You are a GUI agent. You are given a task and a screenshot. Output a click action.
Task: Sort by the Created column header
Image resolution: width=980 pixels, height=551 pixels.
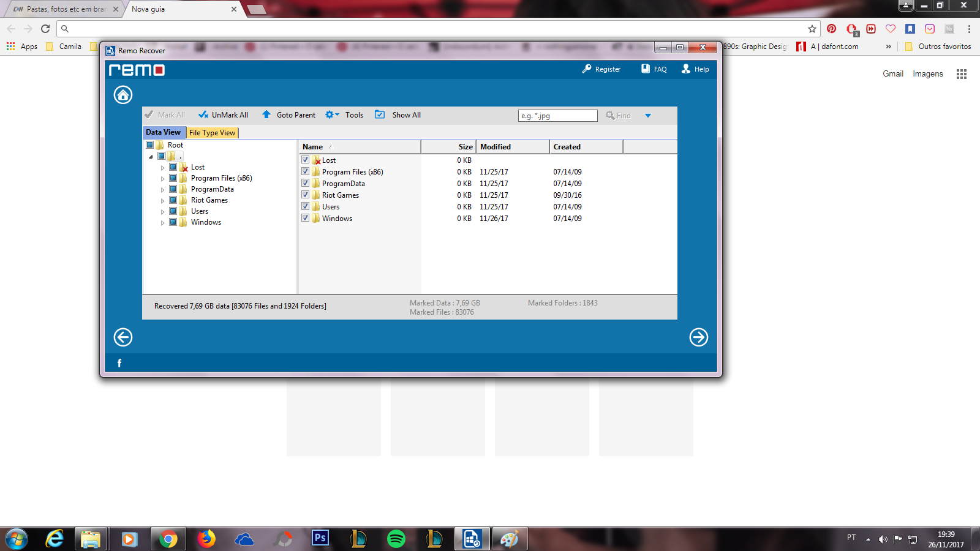586,147
